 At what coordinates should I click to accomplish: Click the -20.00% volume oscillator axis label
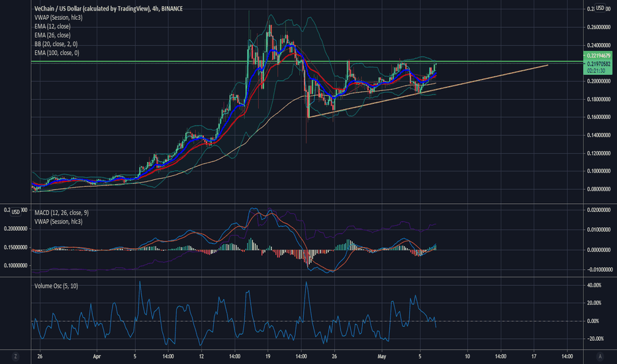[x=594, y=338]
